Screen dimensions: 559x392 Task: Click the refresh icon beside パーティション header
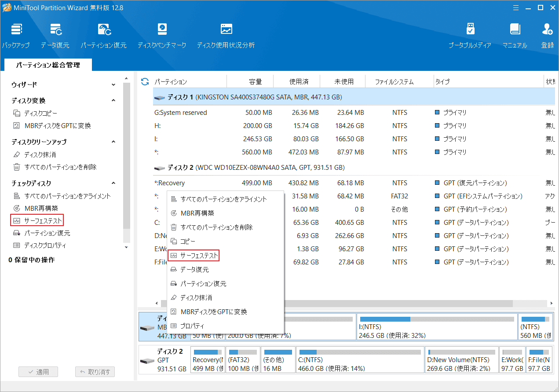[x=145, y=81]
